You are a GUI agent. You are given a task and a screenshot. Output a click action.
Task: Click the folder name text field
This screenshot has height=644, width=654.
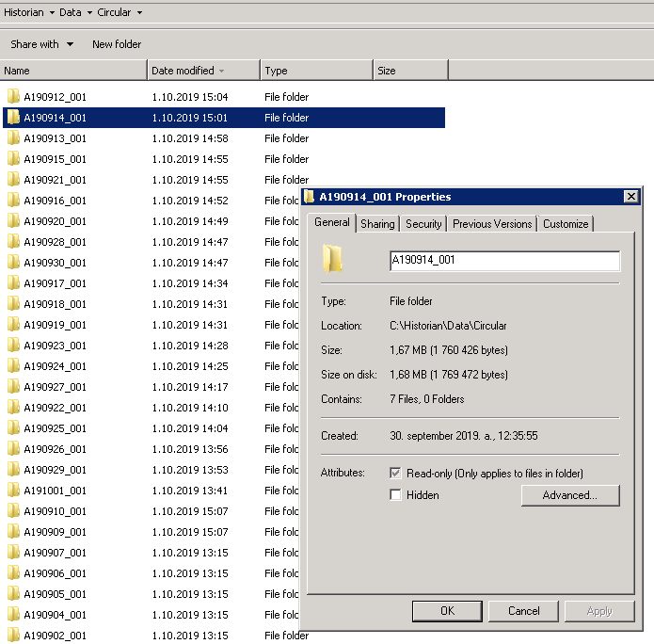coord(504,261)
